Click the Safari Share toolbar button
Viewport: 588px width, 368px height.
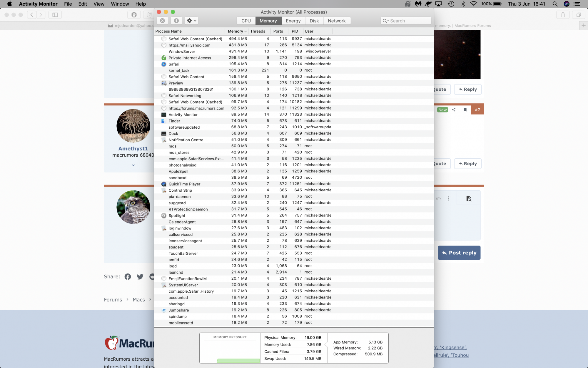563,14
